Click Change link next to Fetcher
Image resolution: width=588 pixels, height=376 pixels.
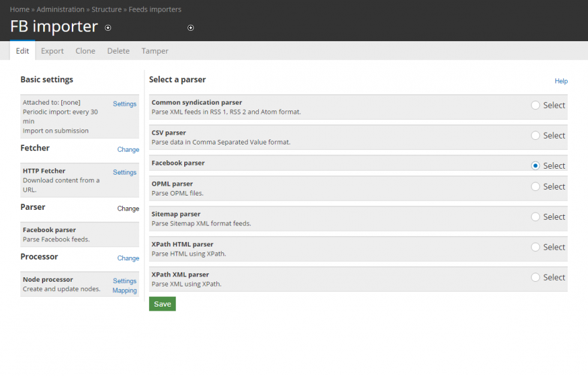tap(128, 149)
